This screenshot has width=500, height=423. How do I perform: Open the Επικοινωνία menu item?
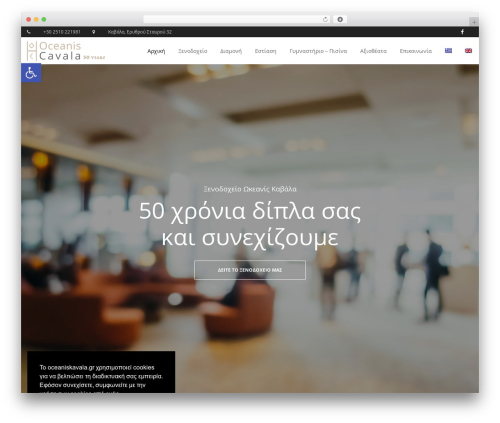[x=416, y=51]
